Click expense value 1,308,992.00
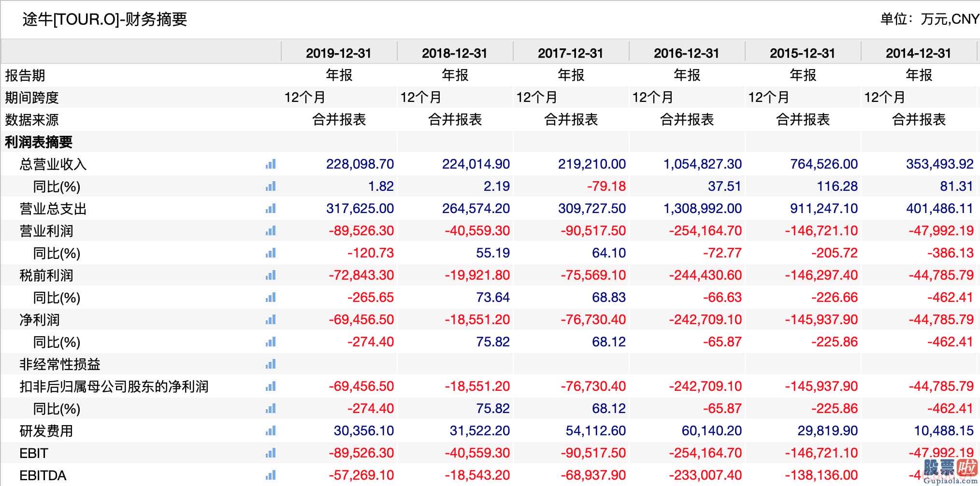The image size is (980, 486). pos(703,209)
